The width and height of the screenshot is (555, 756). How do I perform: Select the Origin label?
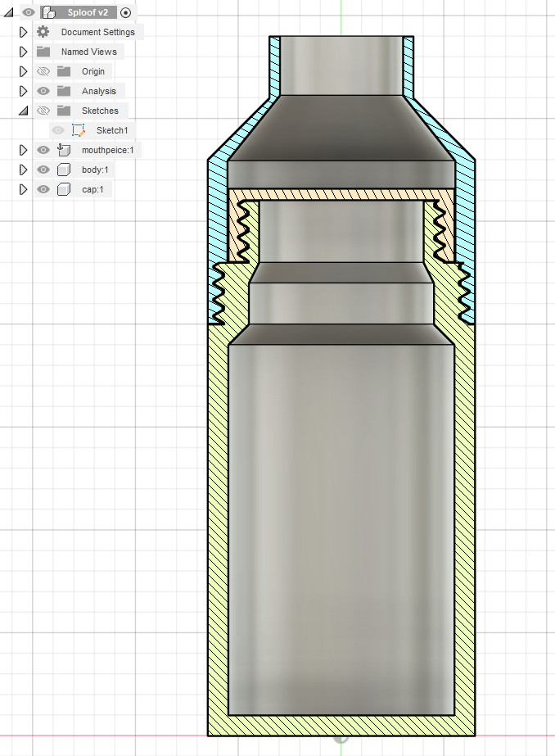coord(93,71)
